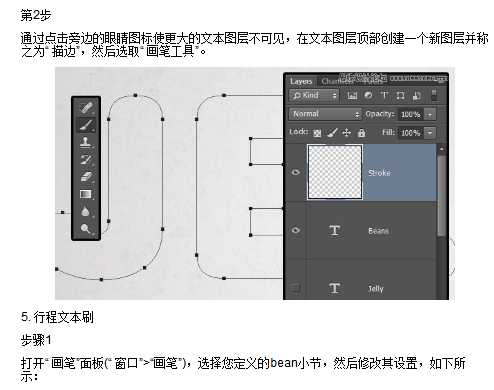Click the heading '第2步'

coord(36,15)
